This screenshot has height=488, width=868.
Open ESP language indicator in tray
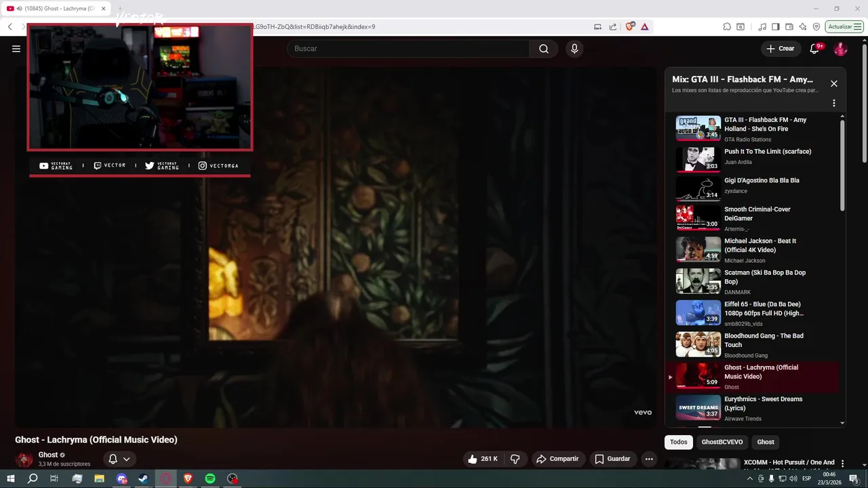807,479
